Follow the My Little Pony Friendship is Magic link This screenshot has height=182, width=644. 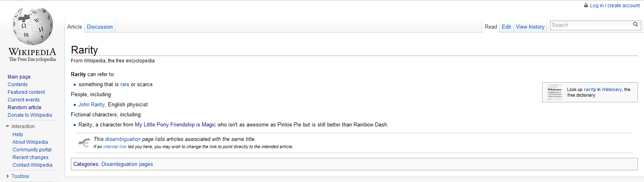point(175,125)
